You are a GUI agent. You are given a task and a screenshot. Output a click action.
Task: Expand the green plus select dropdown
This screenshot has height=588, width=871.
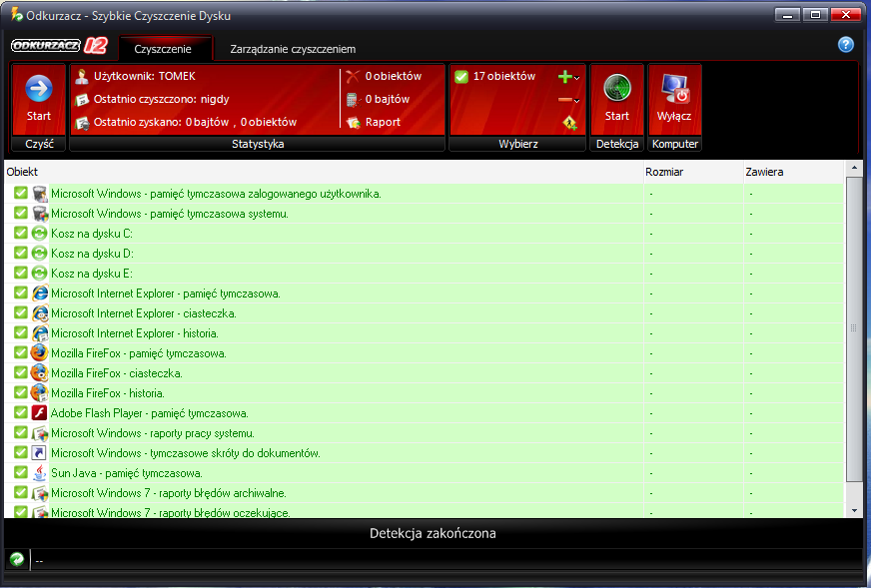click(568, 77)
